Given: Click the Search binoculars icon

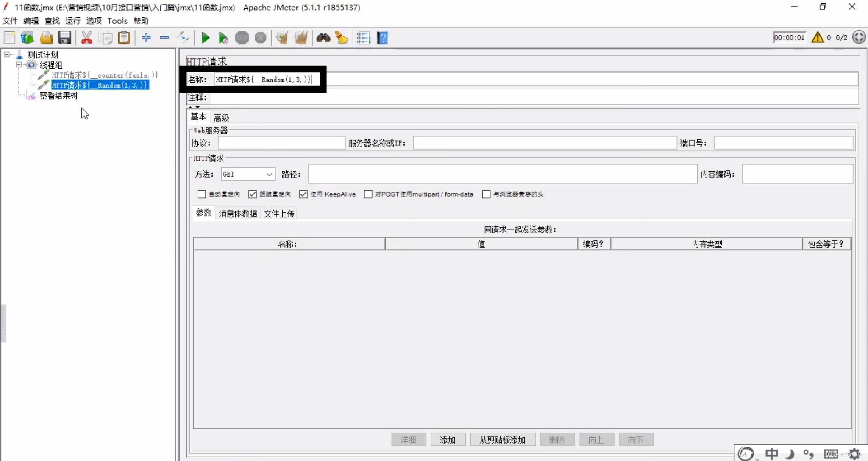Looking at the screenshot, I should coord(323,38).
